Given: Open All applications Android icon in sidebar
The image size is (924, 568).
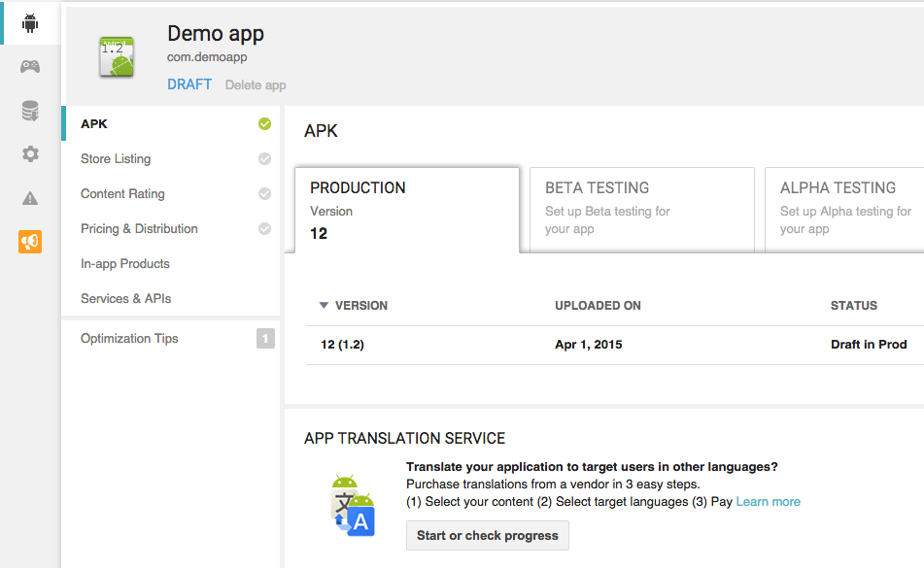Looking at the screenshot, I should (30, 23).
